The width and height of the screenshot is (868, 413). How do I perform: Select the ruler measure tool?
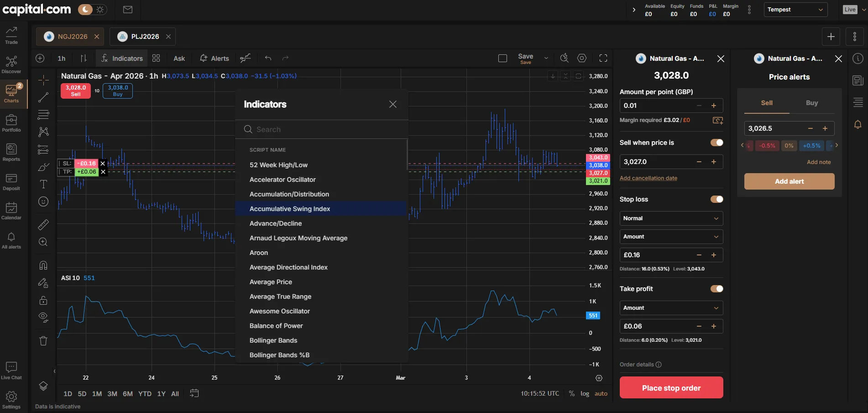pos(43,224)
